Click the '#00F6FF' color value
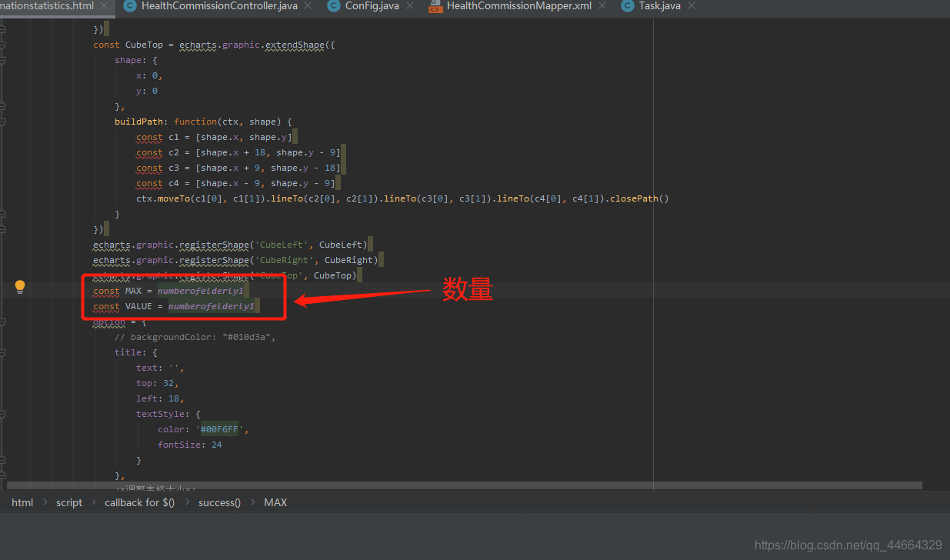Image resolution: width=950 pixels, height=560 pixels. tap(219, 429)
